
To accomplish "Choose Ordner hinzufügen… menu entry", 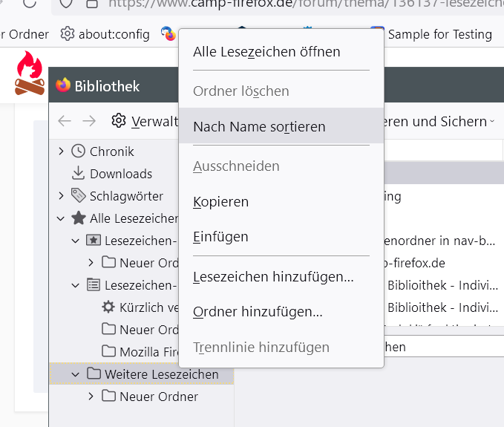I will pos(258,312).
